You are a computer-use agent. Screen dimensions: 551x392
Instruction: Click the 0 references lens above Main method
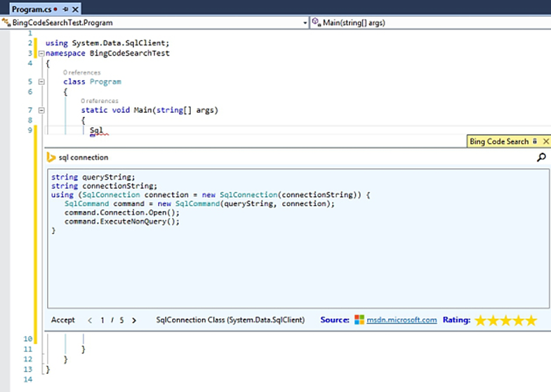tap(100, 101)
